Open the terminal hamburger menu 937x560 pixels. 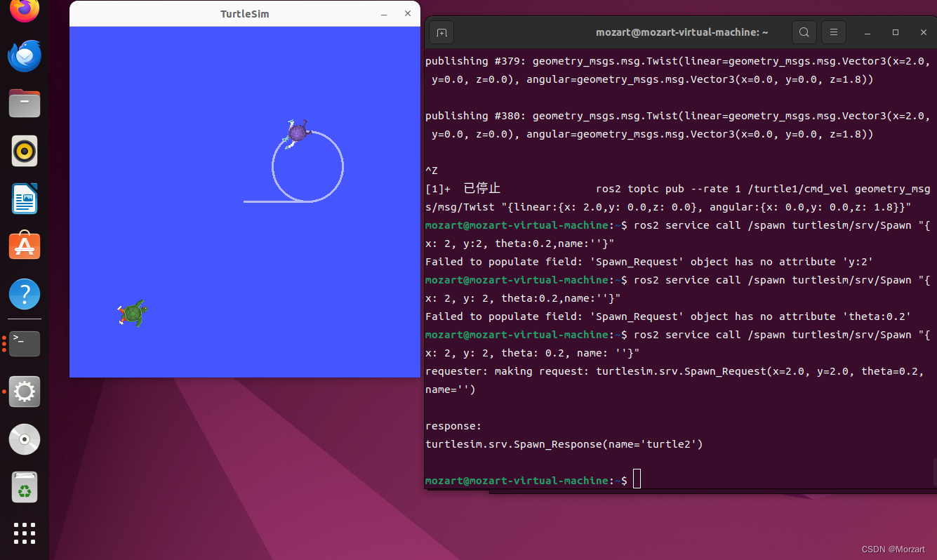click(834, 32)
